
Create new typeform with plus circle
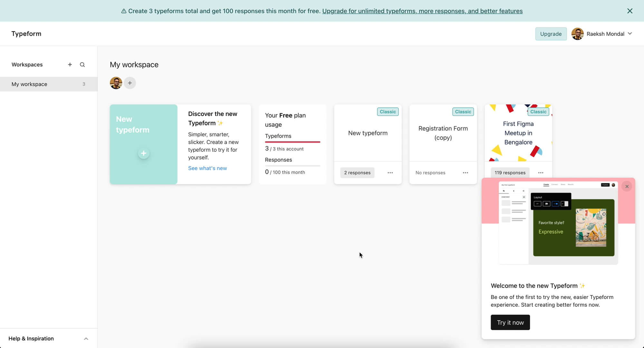144,153
